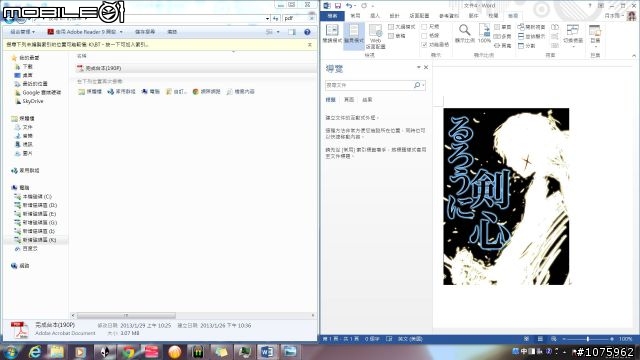Switch to the Design tab in Word
Viewport: 640px width, 360px height.
[394, 16]
